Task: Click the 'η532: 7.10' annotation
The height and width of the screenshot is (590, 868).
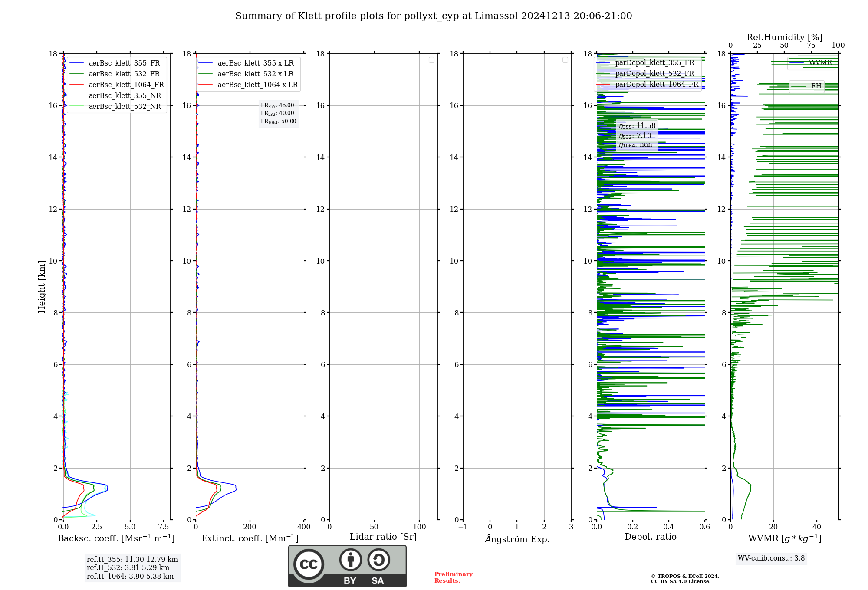Action: (x=635, y=136)
